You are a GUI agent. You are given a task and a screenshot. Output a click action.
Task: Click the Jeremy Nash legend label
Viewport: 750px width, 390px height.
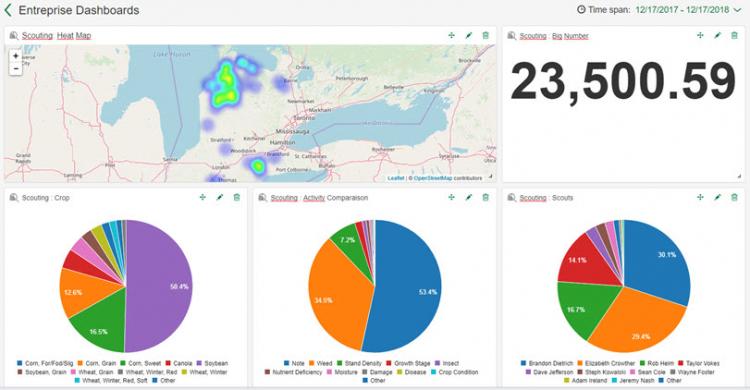coord(636,381)
